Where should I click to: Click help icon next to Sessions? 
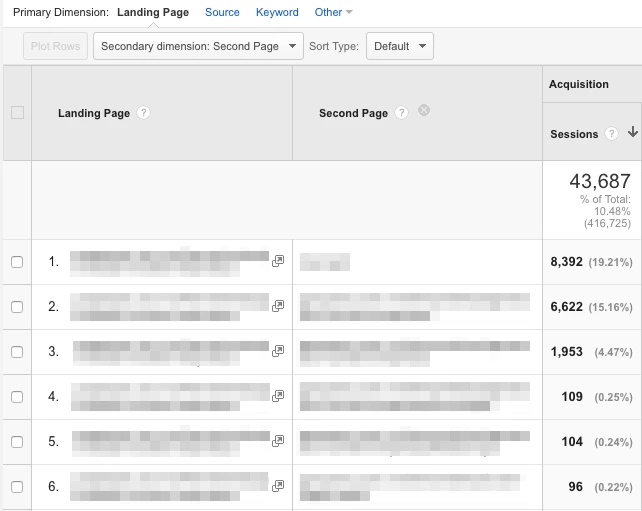point(611,134)
